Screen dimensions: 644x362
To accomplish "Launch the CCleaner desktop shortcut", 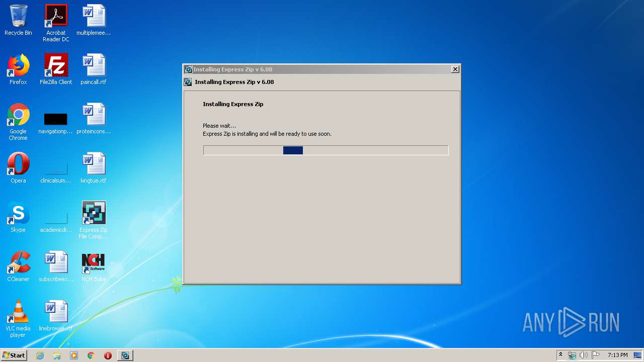I will 18,266.
